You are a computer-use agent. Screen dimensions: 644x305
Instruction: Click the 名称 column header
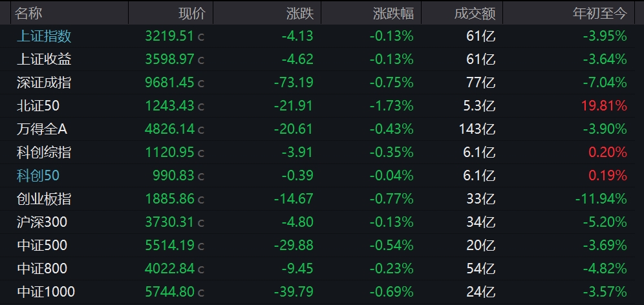29,13
